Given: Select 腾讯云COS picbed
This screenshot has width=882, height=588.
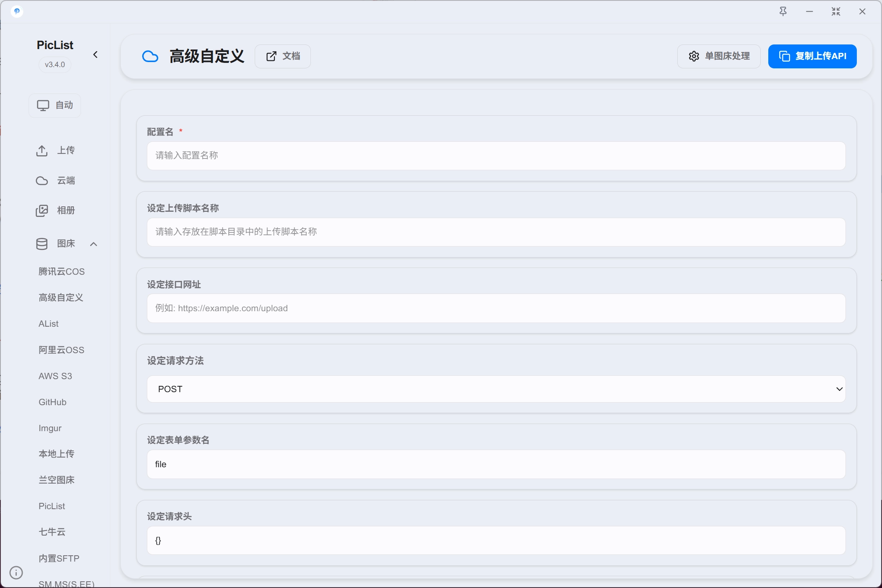Looking at the screenshot, I should (62, 272).
